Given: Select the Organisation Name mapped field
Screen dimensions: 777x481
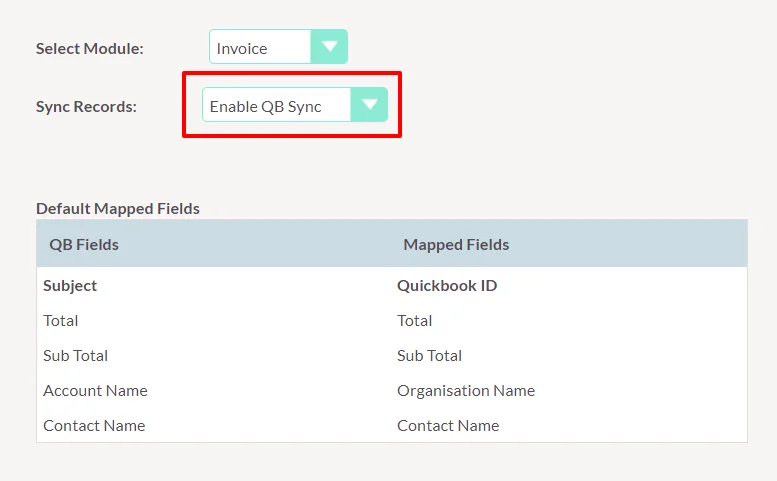Looking at the screenshot, I should click(466, 390).
